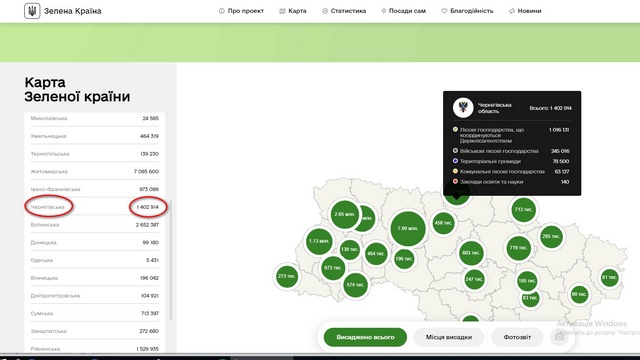
Task: Click the 273 тис. map bubble
Action: click(x=287, y=276)
